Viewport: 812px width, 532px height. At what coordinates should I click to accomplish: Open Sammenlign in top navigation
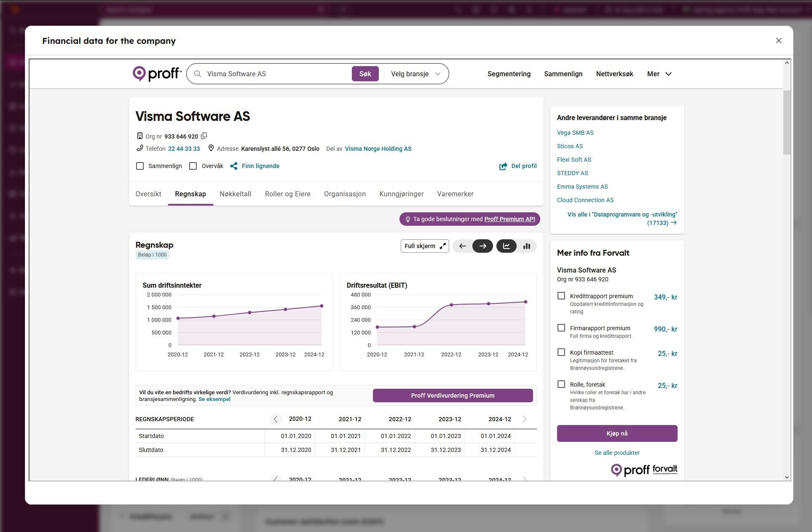pos(563,74)
